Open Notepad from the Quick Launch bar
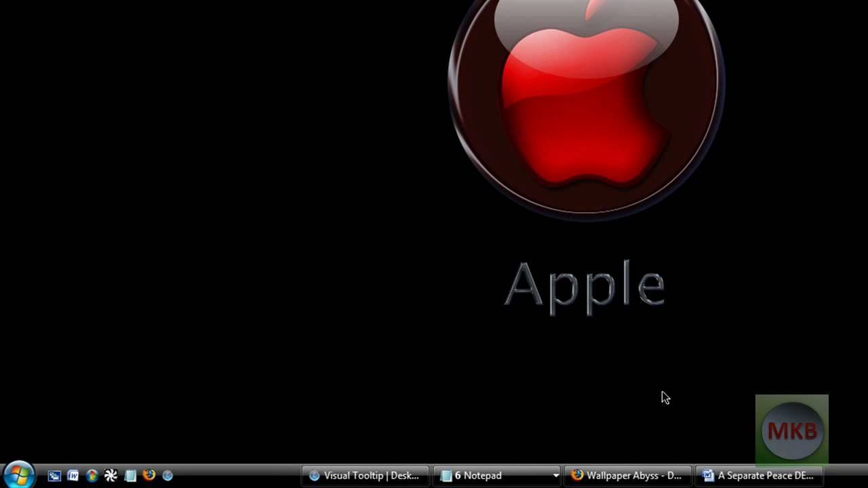This screenshot has width=868, height=488. tap(130, 476)
